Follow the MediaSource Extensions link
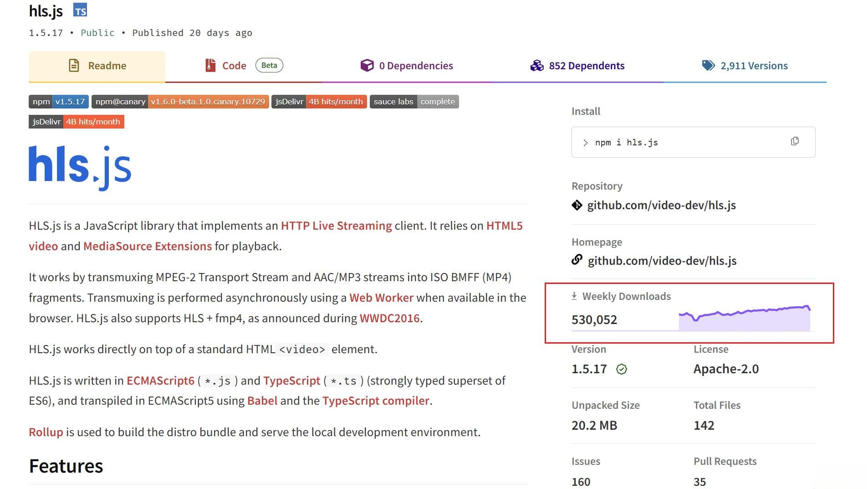The width and height of the screenshot is (868, 489). coord(148,247)
